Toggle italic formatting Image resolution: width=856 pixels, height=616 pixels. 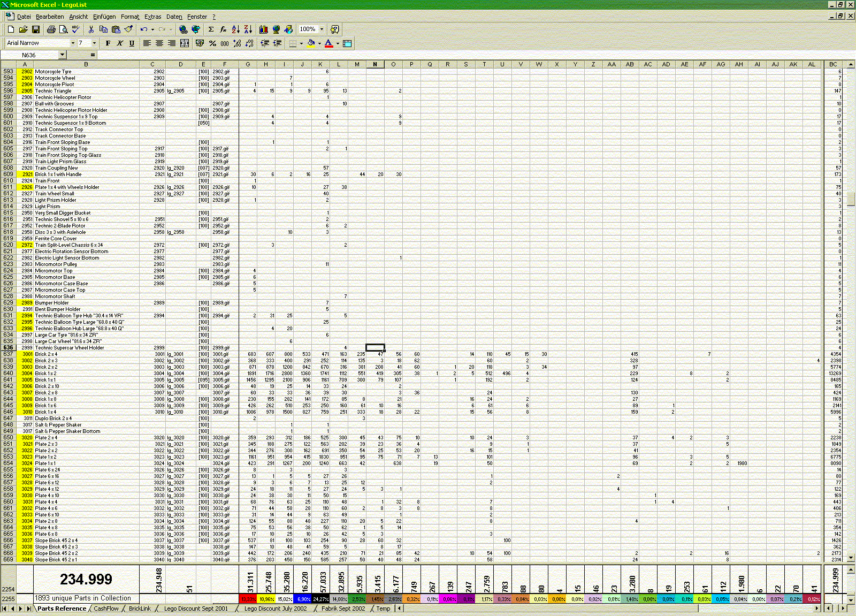click(x=120, y=43)
